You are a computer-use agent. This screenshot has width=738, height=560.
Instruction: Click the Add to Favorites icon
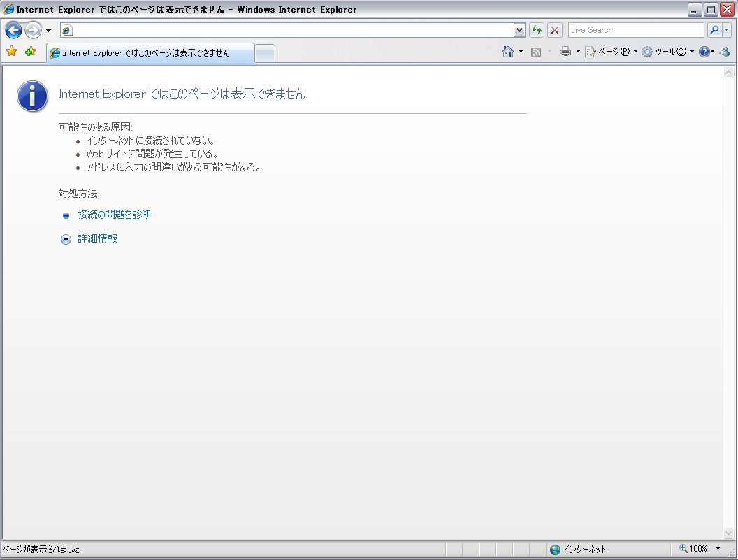(31, 51)
